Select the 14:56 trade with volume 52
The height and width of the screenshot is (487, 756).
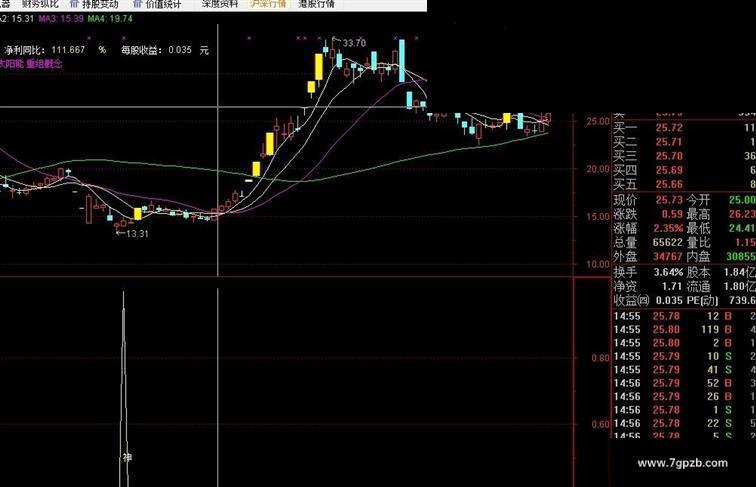point(684,383)
